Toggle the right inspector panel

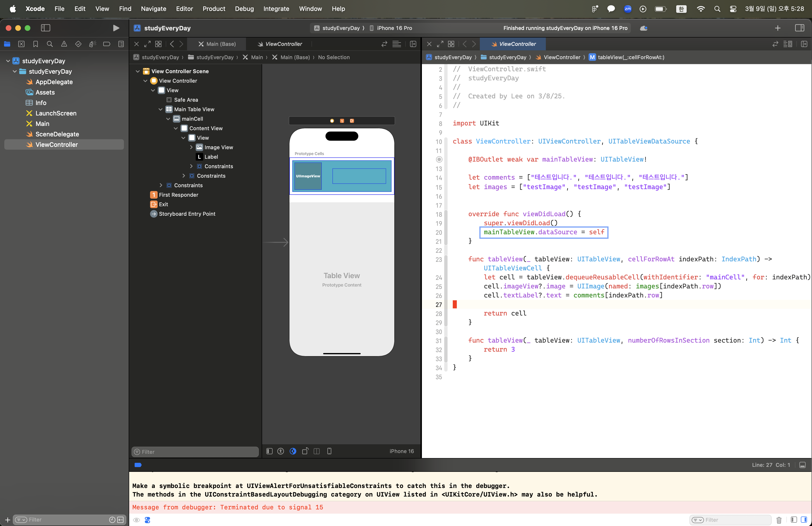point(799,28)
